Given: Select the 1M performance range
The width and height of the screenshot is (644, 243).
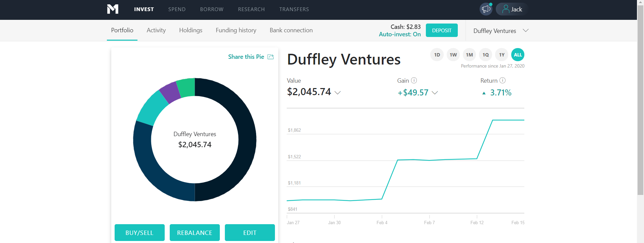Looking at the screenshot, I should (x=469, y=55).
